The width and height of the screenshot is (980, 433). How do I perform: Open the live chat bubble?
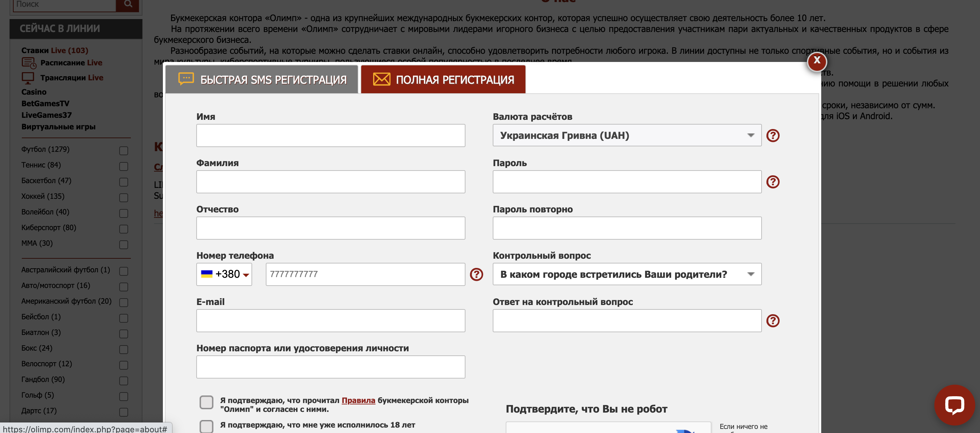point(954,405)
